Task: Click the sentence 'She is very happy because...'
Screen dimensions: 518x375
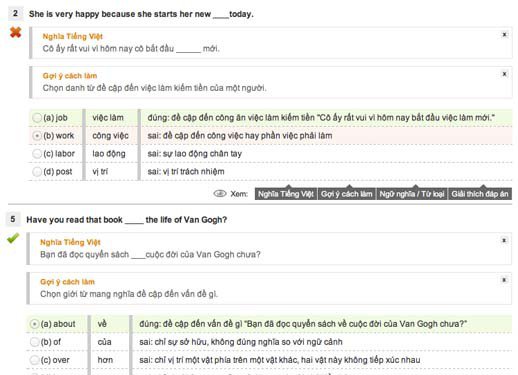Action: point(141,14)
